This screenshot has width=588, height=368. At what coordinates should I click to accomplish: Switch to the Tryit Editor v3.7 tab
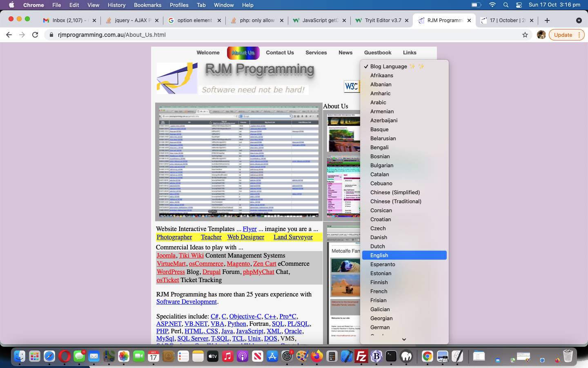point(381,20)
